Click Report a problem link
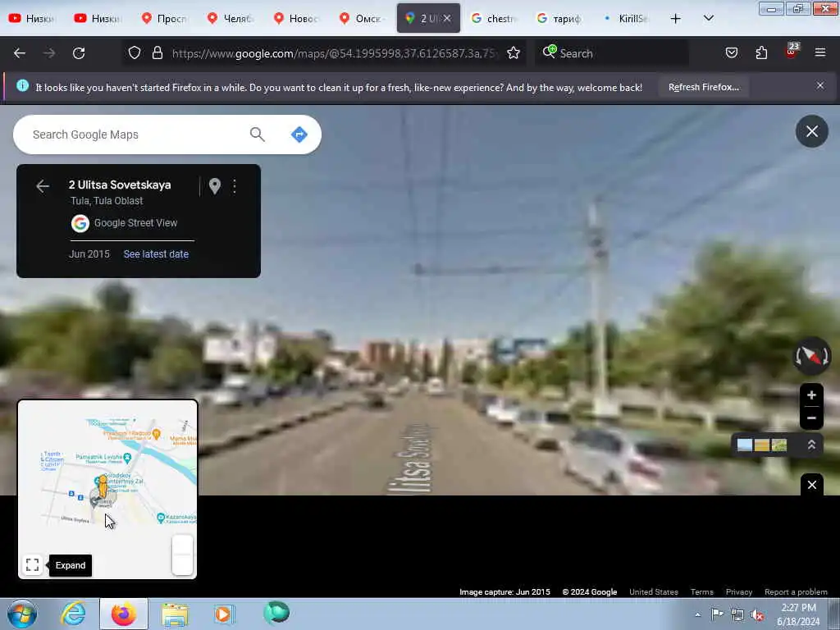 tap(796, 592)
